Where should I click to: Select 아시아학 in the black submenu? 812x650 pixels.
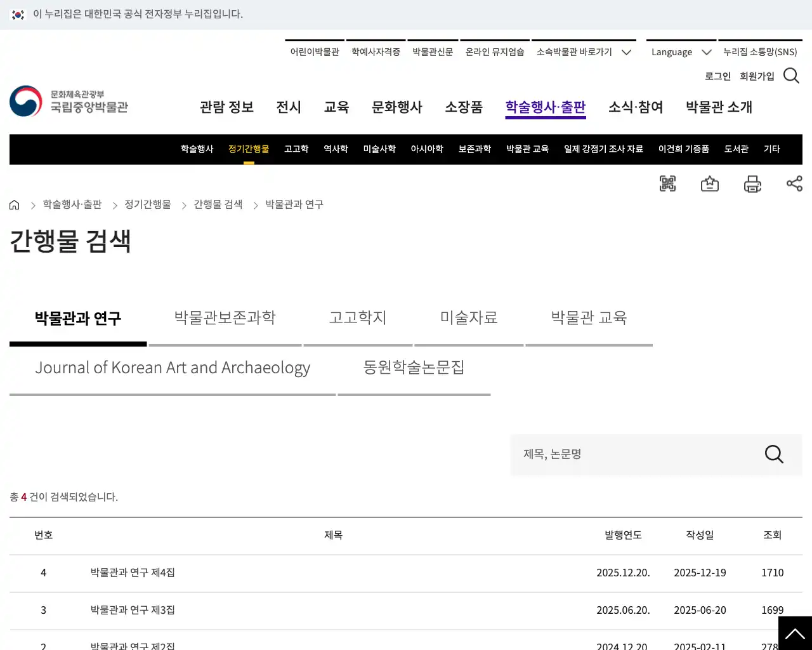coord(427,149)
